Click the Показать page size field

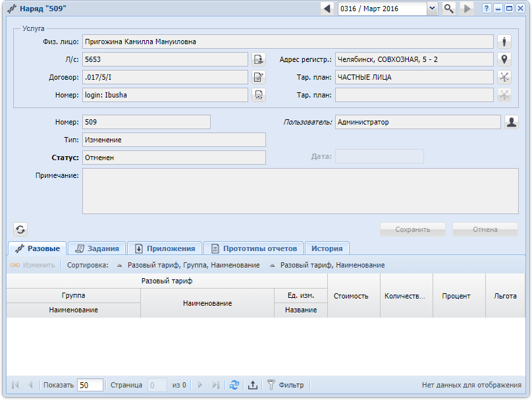90,385
